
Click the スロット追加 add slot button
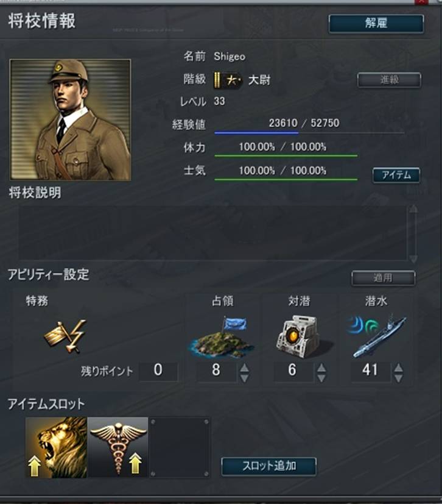click(268, 466)
